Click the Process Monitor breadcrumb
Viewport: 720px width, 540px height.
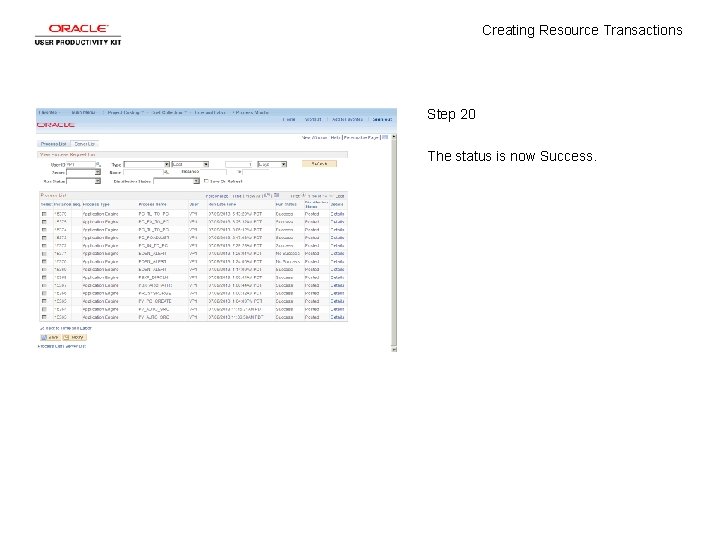pyautogui.click(x=252, y=112)
